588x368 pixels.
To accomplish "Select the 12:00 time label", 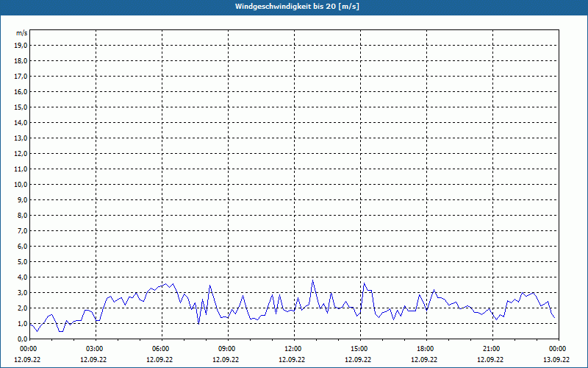I will tap(293, 349).
